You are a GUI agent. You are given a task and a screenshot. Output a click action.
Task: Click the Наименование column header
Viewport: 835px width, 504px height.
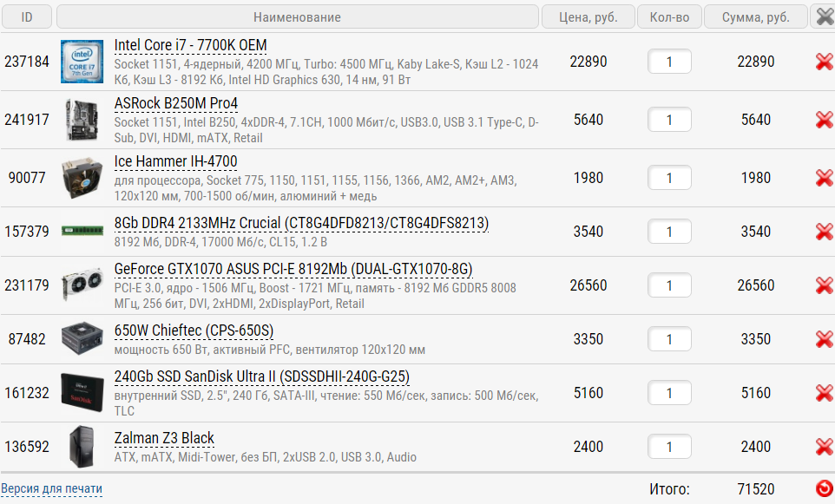click(x=297, y=17)
